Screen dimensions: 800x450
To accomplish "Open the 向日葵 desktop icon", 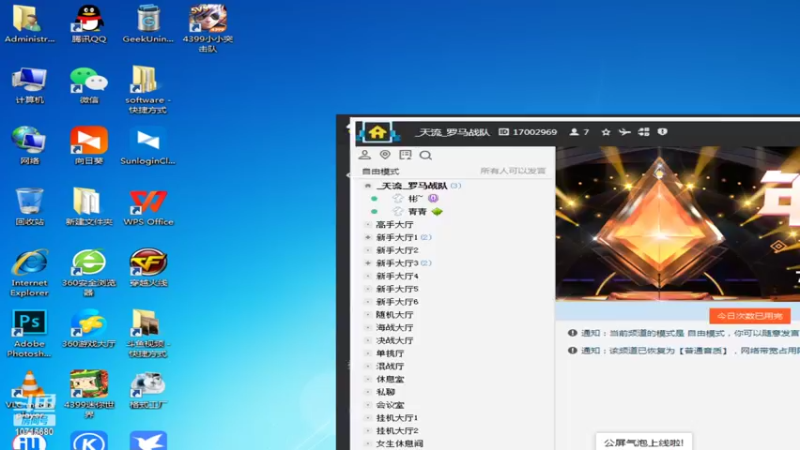I will coord(89,146).
